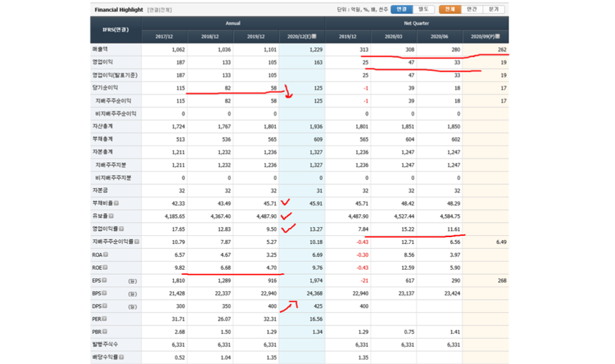Image resolution: width=615 pixels, height=364 pixels.
Task: Select the 전체 (all periods) tab
Action: [x=450, y=9]
